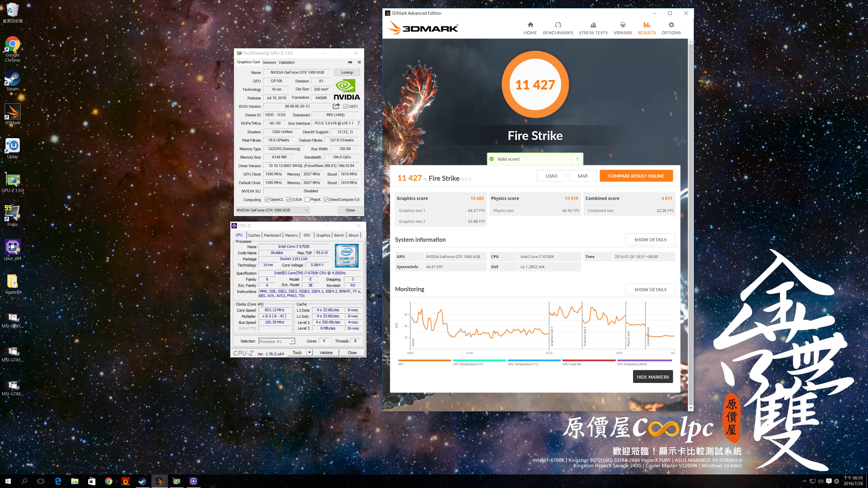Open the CPU-Z Bench tab
Screen dimensions: 868x488
[339, 235]
